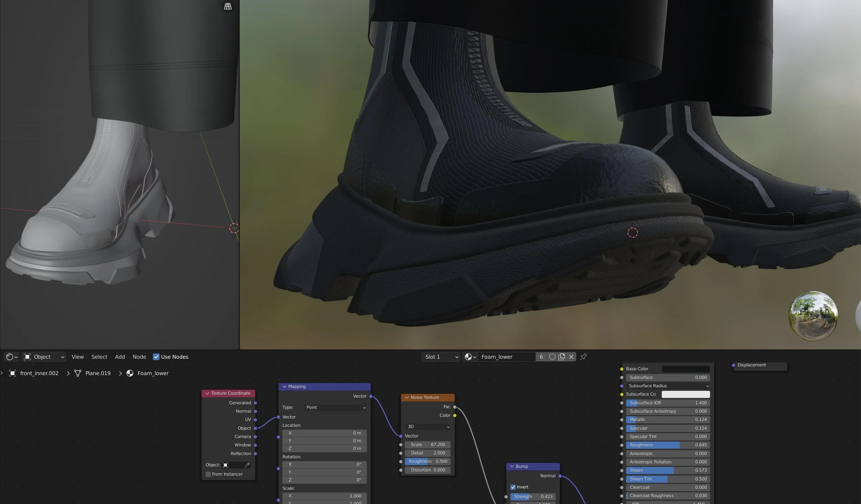This screenshot has height=504, width=861.
Task: Click the fake user shield icon
Action: click(x=552, y=357)
